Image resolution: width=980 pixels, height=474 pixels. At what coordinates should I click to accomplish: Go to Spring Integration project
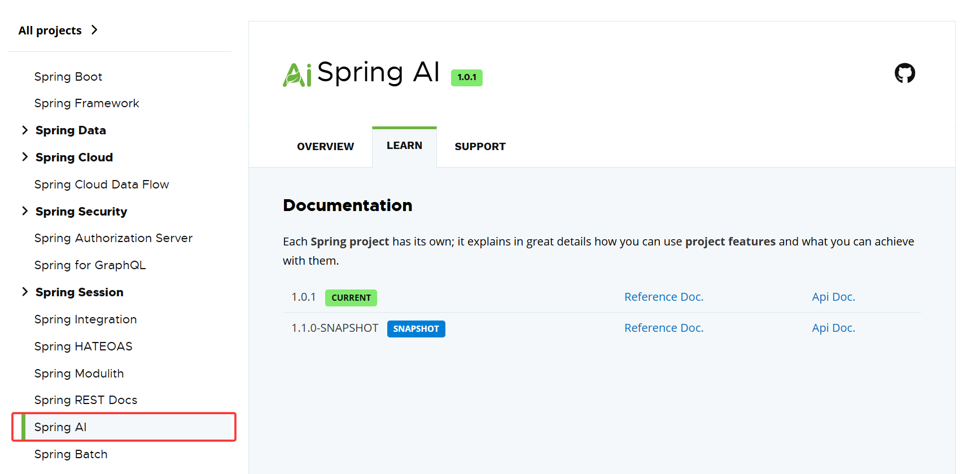click(86, 319)
